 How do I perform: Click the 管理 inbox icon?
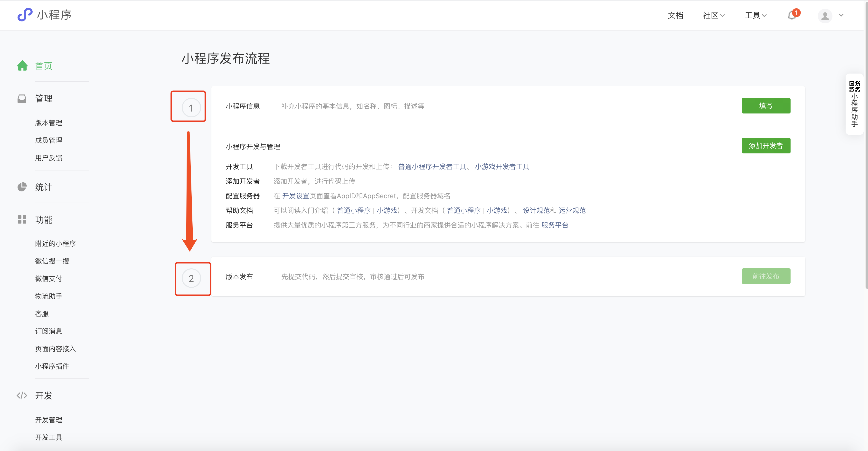tap(22, 98)
